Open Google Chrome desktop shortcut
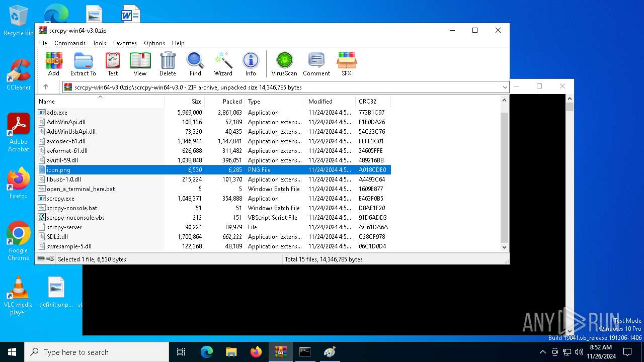 (x=18, y=241)
